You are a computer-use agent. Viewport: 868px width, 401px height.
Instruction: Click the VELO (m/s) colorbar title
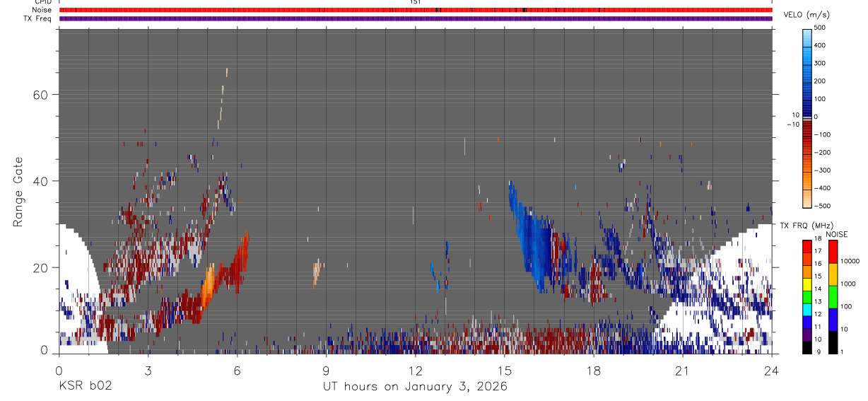pyautogui.click(x=807, y=15)
